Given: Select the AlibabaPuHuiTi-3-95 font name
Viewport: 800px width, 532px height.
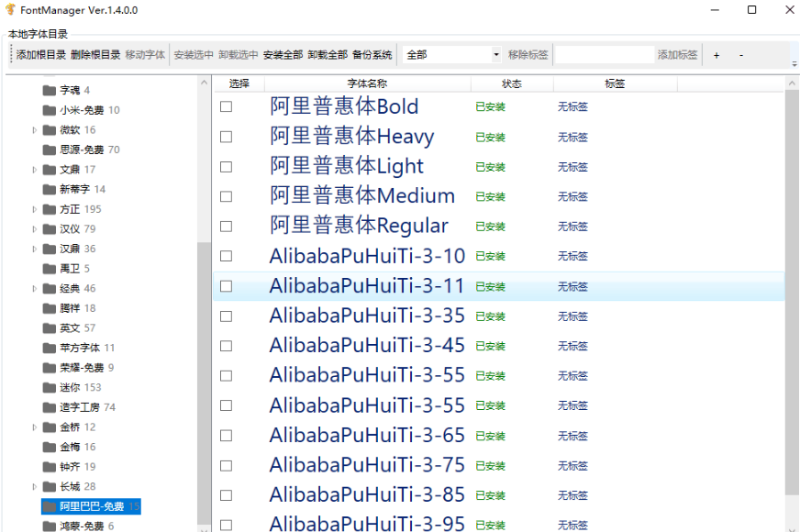Looking at the screenshot, I should click(367, 524).
